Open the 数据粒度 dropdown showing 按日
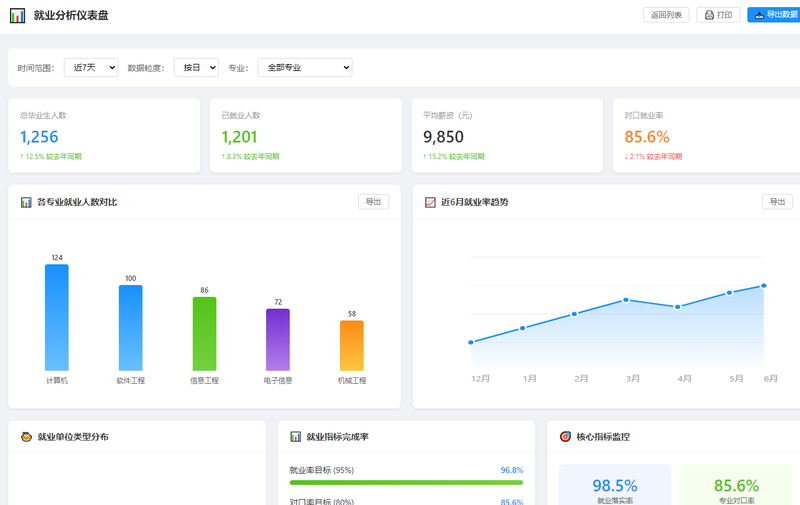This screenshot has width=800, height=505. click(x=196, y=67)
